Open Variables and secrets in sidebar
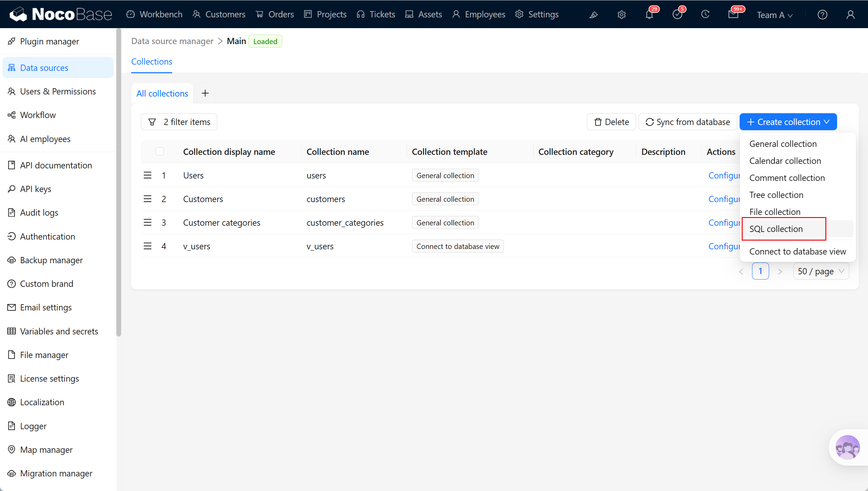This screenshot has width=868, height=491. click(x=58, y=331)
